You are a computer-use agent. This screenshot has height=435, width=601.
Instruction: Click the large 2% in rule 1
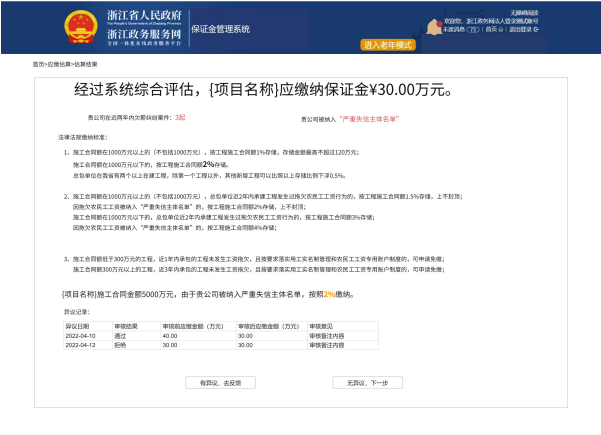point(208,164)
